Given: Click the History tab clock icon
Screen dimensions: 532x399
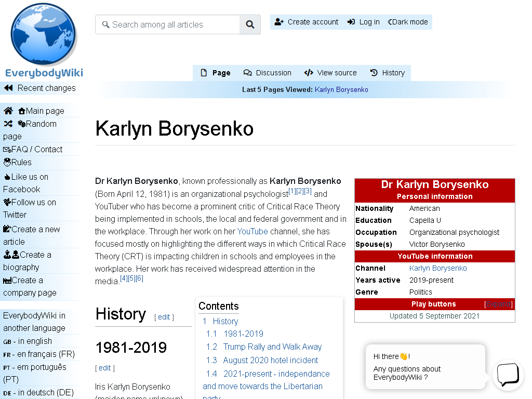Looking at the screenshot, I should 374,73.
